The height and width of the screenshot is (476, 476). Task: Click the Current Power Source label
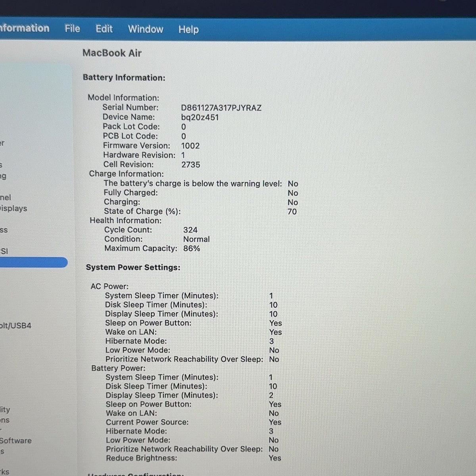[147, 422]
